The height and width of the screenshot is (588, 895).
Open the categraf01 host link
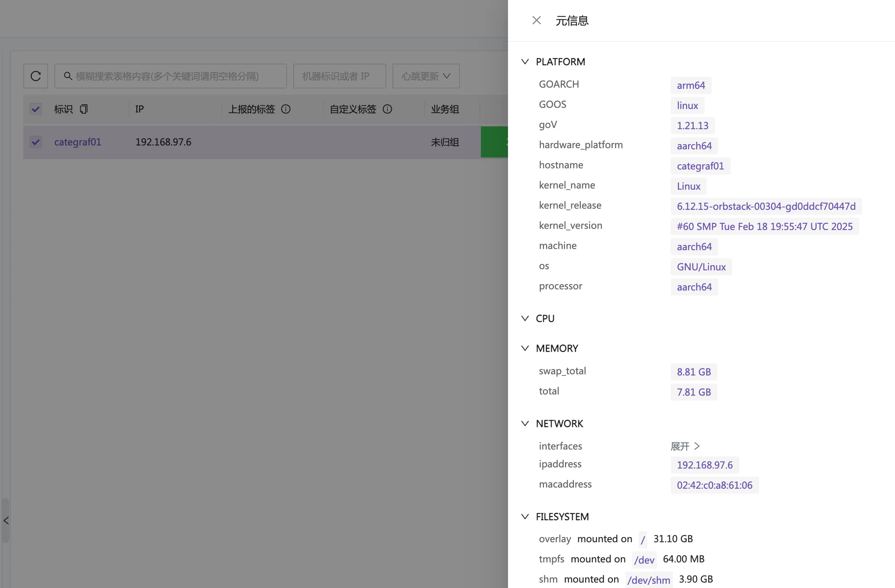point(78,142)
